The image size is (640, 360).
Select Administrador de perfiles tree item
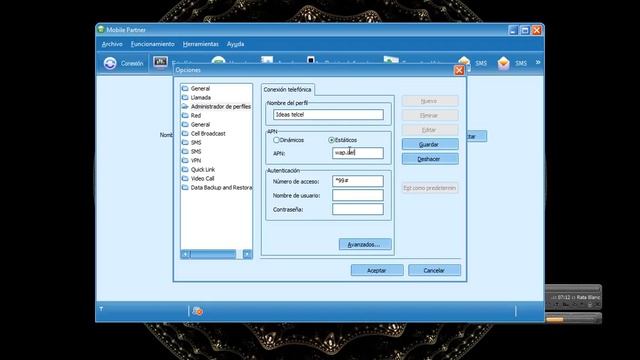point(221,107)
